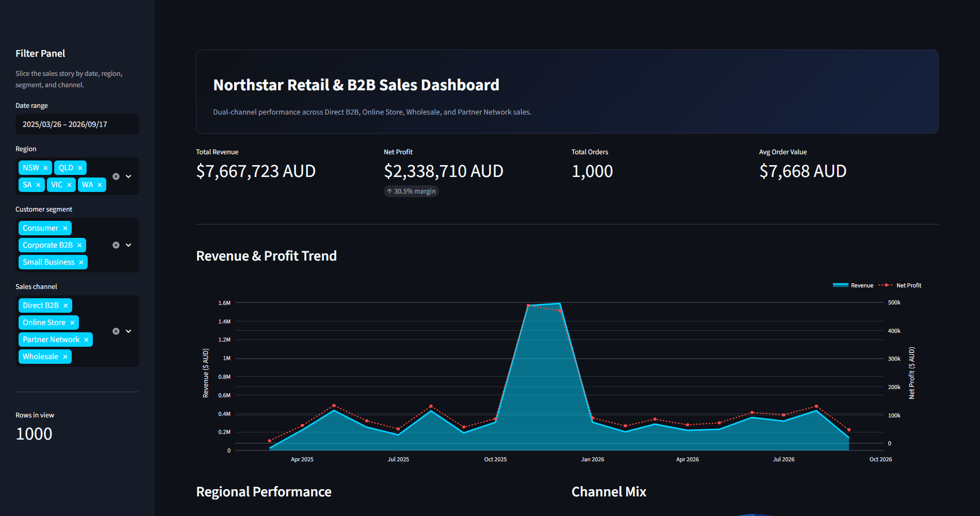The height and width of the screenshot is (516, 980).
Task: Remove the Small Business segment tag
Action: click(81, 262)
